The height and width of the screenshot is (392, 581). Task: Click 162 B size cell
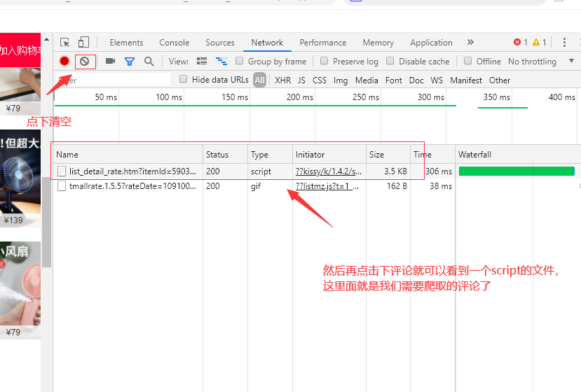point(397,186)
